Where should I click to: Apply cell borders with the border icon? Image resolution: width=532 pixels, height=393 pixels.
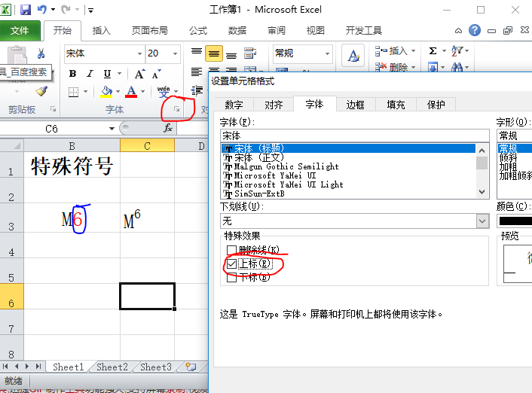pos(73,92)
